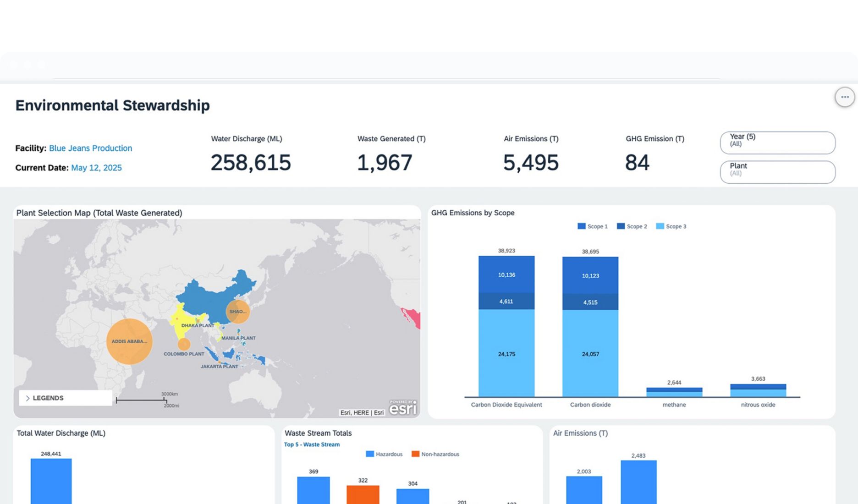Open the Year filter dropdown

coord(777,143)
